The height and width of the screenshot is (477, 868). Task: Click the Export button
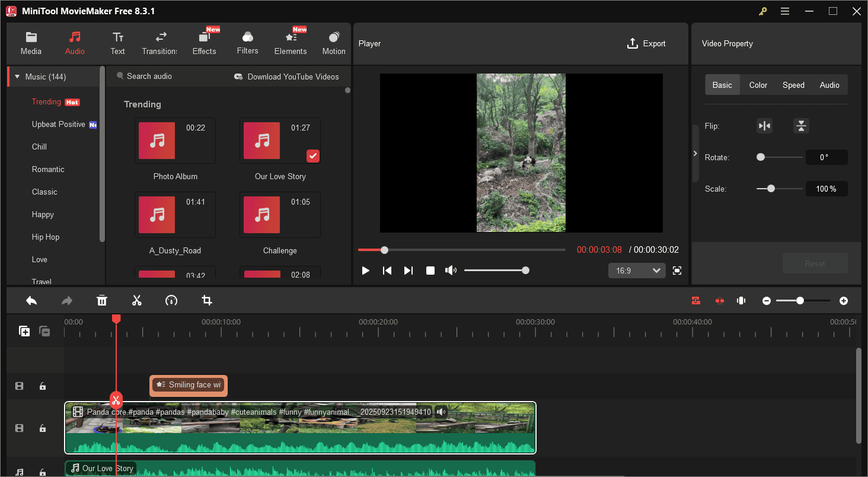pyautogui.click(x=646, y=43)
